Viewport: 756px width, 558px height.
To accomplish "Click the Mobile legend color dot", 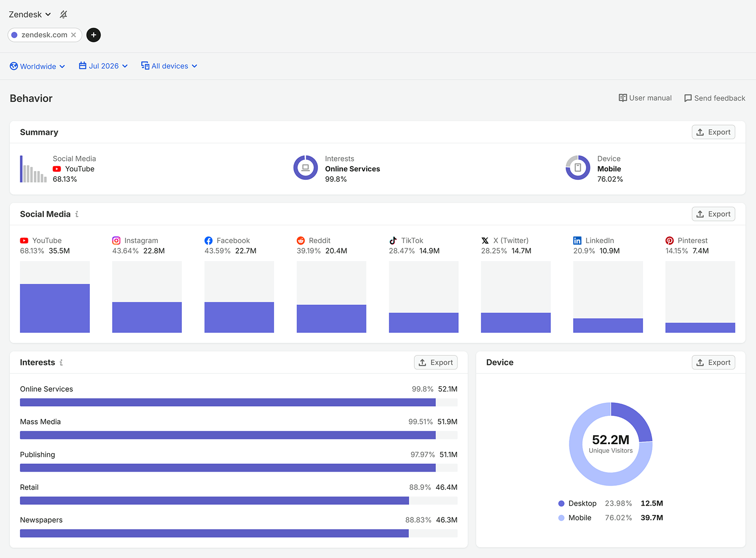I will click(x=561, y=518).
